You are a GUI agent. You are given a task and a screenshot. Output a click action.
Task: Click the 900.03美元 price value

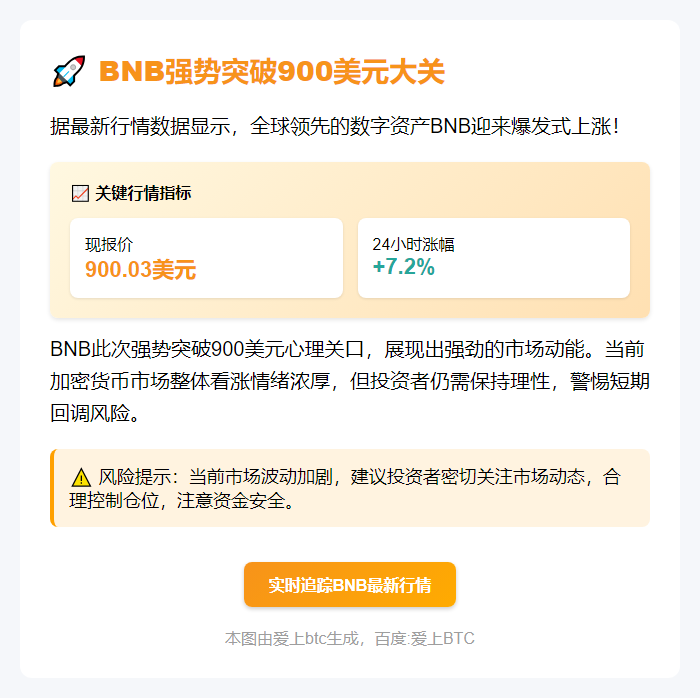pyautogui.click(x=140, y=269)
